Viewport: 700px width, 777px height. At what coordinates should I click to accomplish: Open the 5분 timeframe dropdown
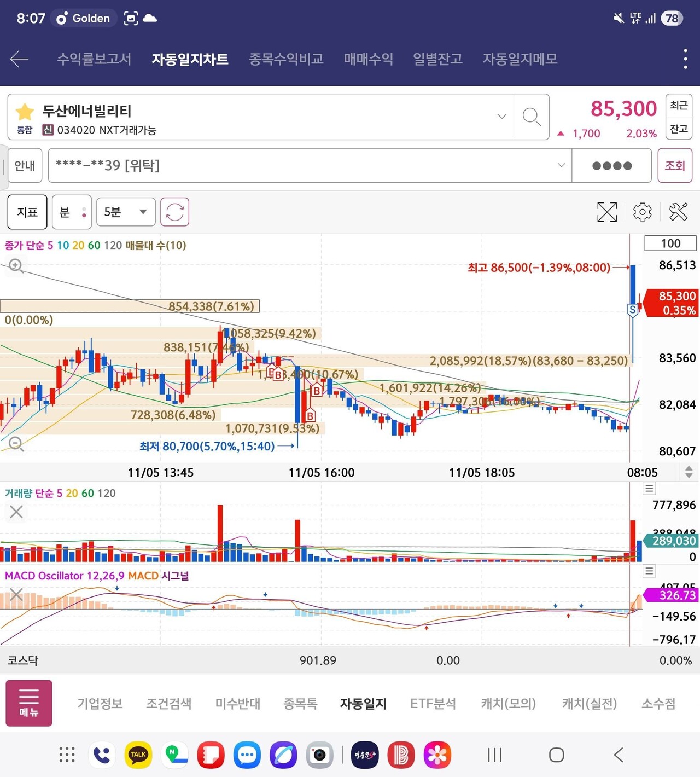point(125,212)
